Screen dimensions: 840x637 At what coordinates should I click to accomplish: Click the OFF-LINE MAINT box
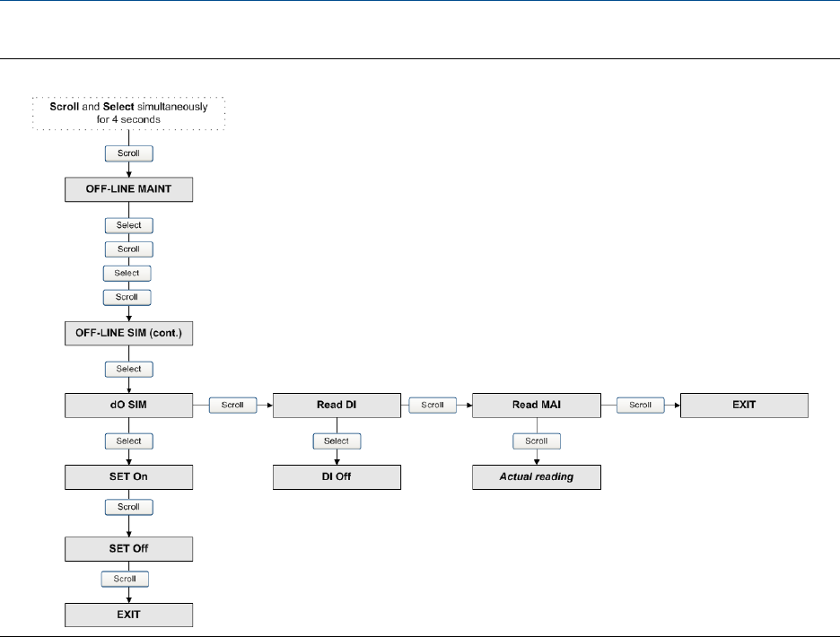[129, 189]
